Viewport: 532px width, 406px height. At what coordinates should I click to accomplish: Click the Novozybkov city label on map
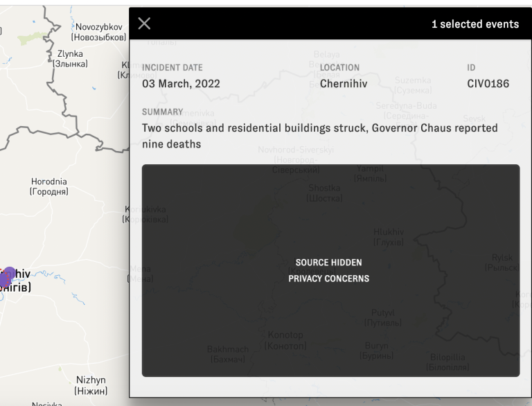(x=99, y=32)
